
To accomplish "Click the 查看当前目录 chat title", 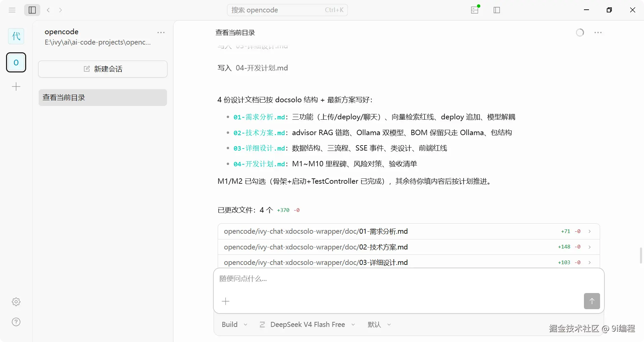I will (235, 33).
